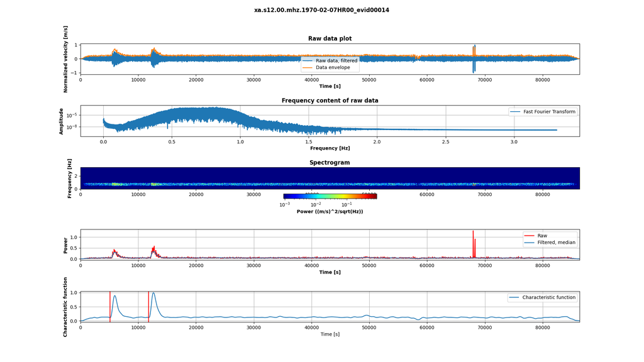This screenshot has height=362, width=644.
Task: Click the 'Spectrogram' plot title
Action: [x=330, y=163]
